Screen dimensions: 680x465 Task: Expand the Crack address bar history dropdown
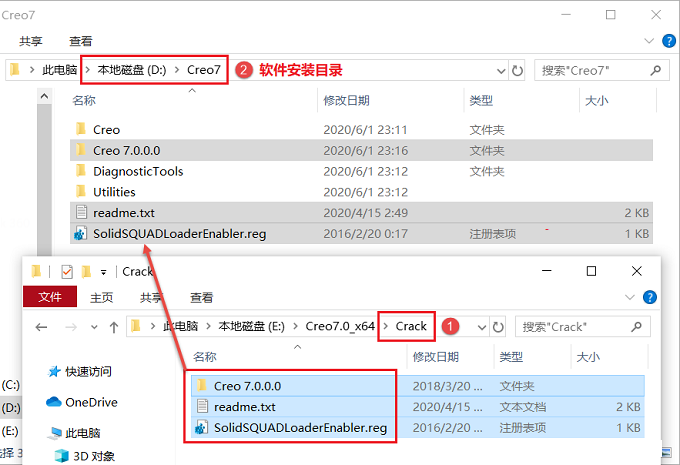tap(482, 327)
